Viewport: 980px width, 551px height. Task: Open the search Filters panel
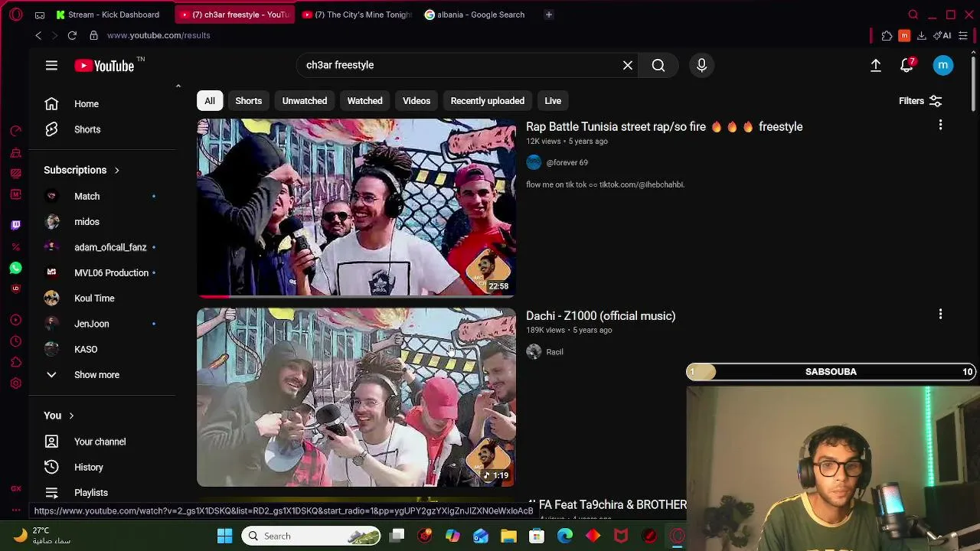click(920, 101)
